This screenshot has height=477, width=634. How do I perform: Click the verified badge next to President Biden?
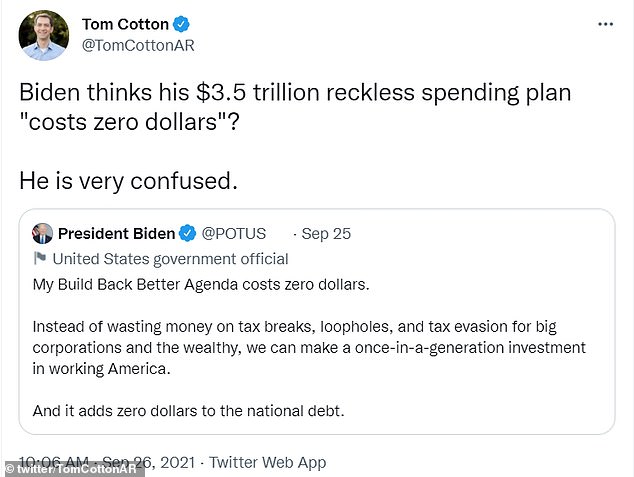pyautogui.click(x=187, y=234)
